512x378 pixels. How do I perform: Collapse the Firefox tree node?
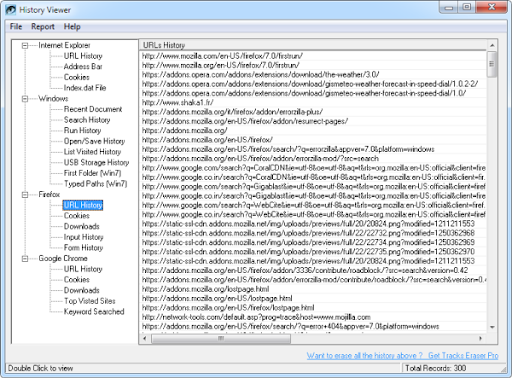25,195
